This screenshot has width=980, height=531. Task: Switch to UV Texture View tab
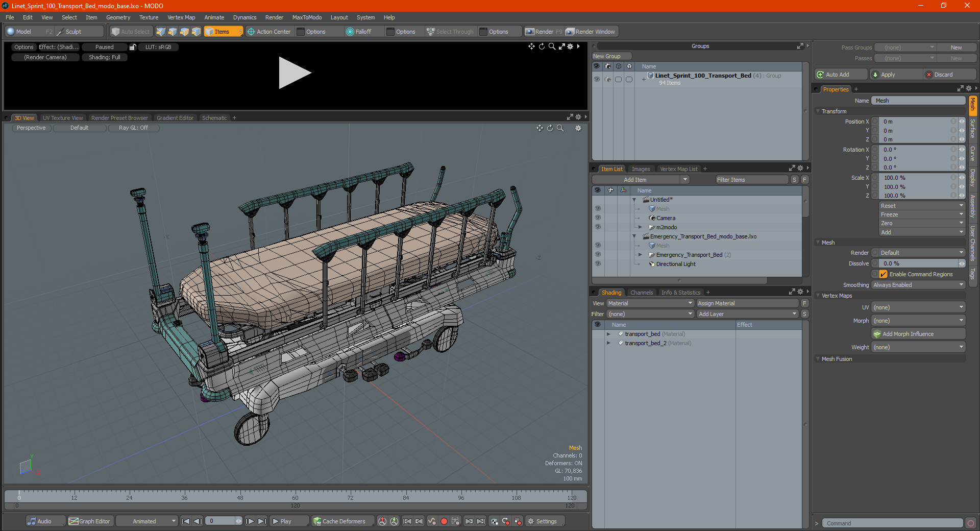click(x=62, y=118)
